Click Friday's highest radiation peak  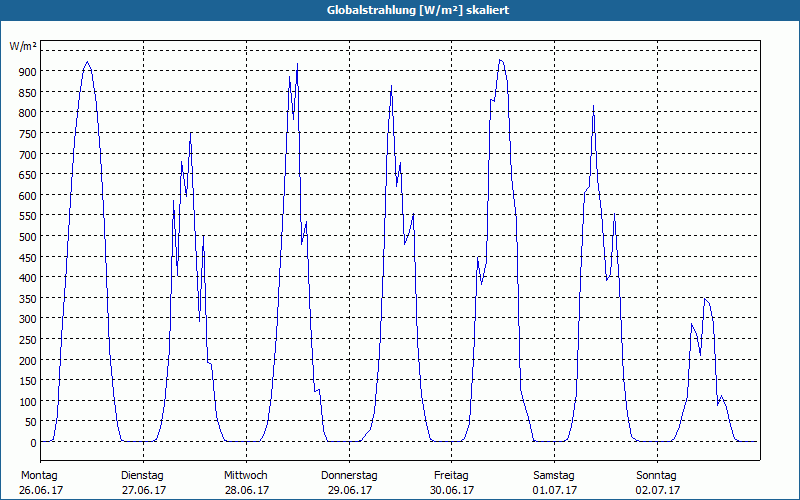click(501, 60)
